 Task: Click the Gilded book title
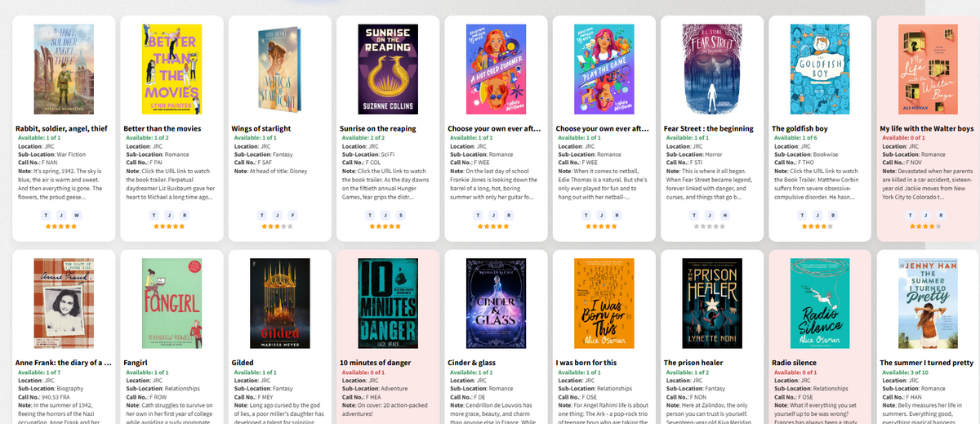[243, 363]
